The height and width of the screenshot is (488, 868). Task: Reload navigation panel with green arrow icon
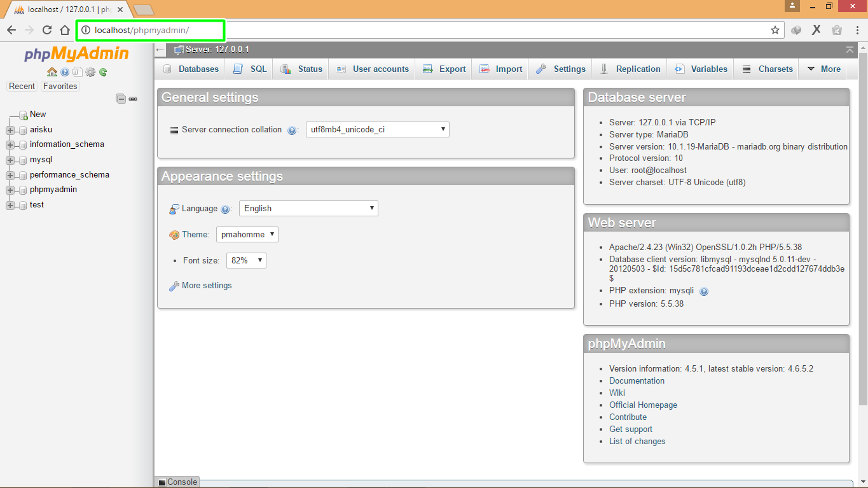tap(102, 72)
